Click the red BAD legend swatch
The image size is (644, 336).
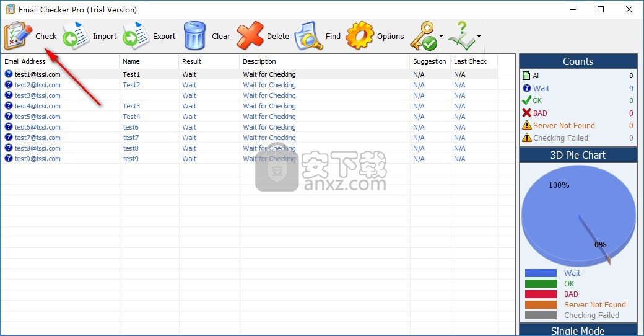point(541,294)
